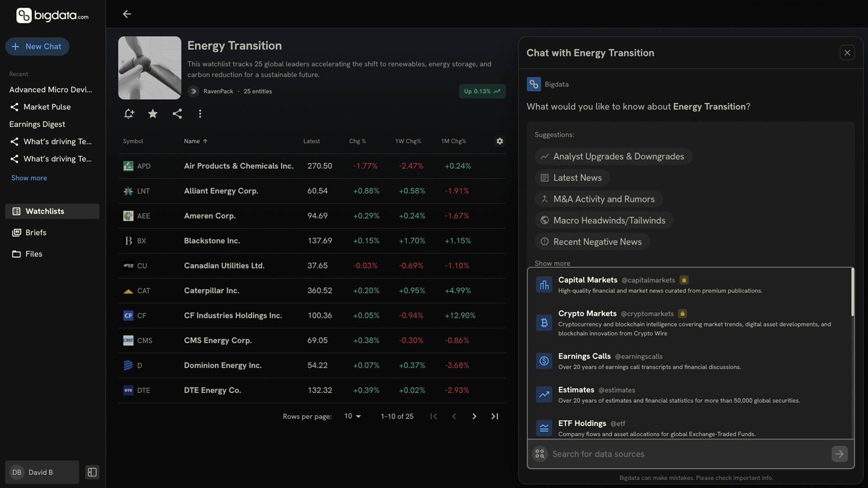Sort the table by Name column
Image resolution: width=868 pixels, height=488 pixels.
[195, 141]
